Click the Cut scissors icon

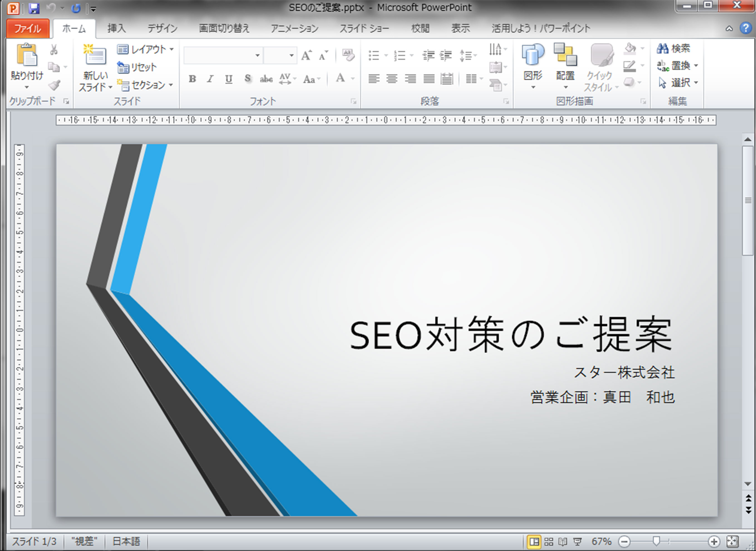(x=54, y=50)
